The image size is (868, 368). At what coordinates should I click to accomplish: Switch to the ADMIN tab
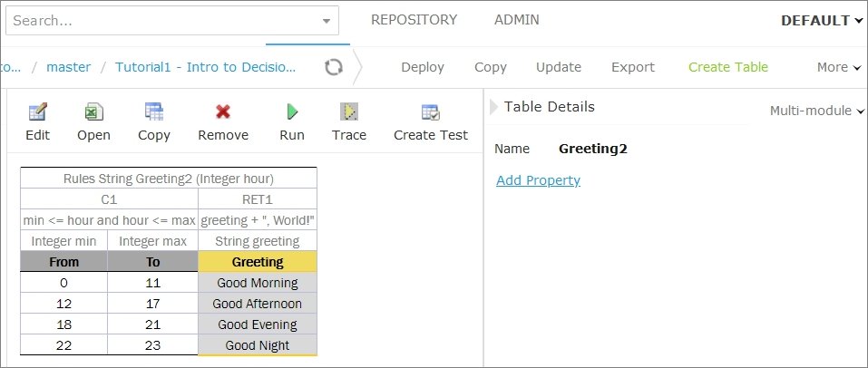(516, 20)
